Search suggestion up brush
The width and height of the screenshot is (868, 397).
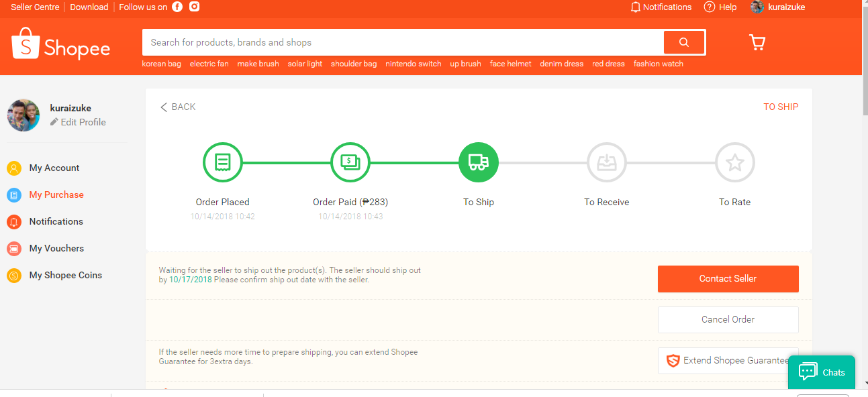coord(466,64)
